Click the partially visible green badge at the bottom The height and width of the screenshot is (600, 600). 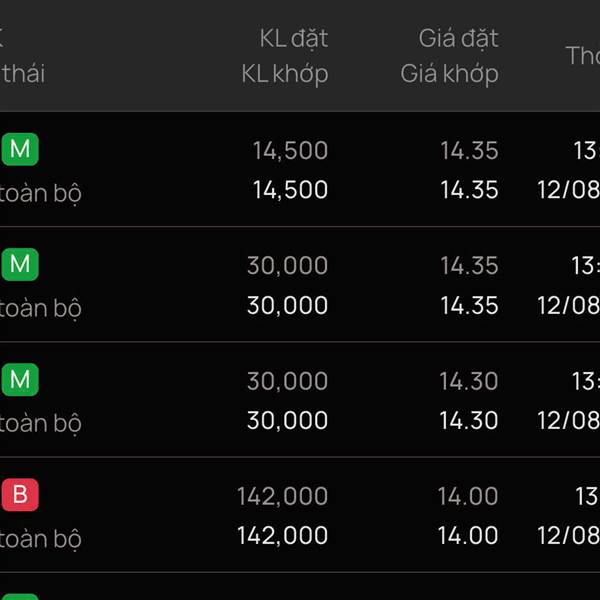(20, 597)
